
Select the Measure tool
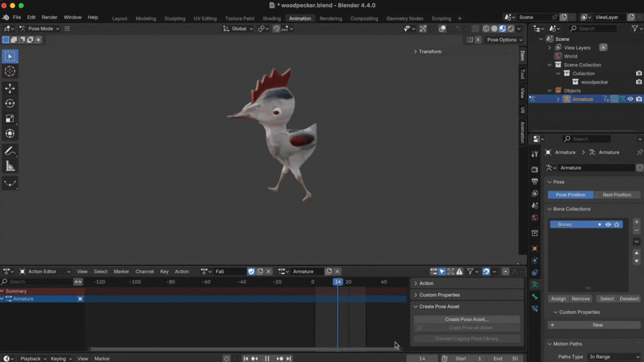10,166
